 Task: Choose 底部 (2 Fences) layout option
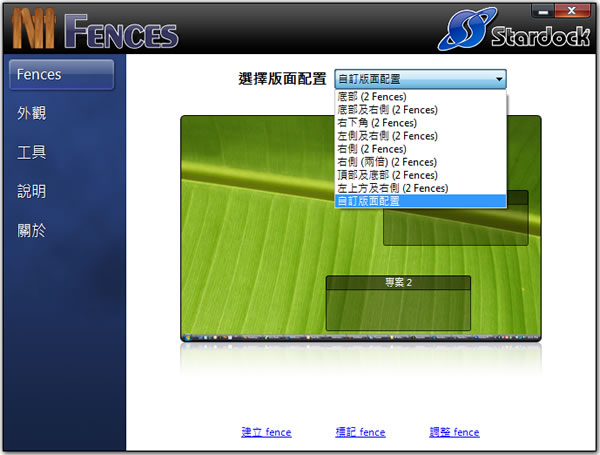(x=420, y=96)
